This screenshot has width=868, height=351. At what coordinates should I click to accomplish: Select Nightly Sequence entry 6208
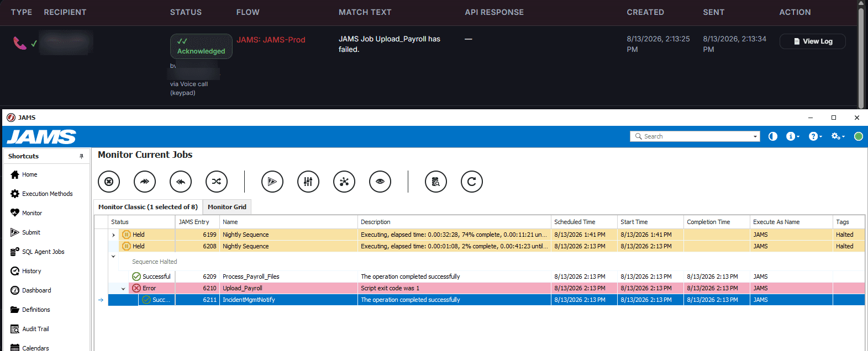pyautogui.click(x=486, y=246)
